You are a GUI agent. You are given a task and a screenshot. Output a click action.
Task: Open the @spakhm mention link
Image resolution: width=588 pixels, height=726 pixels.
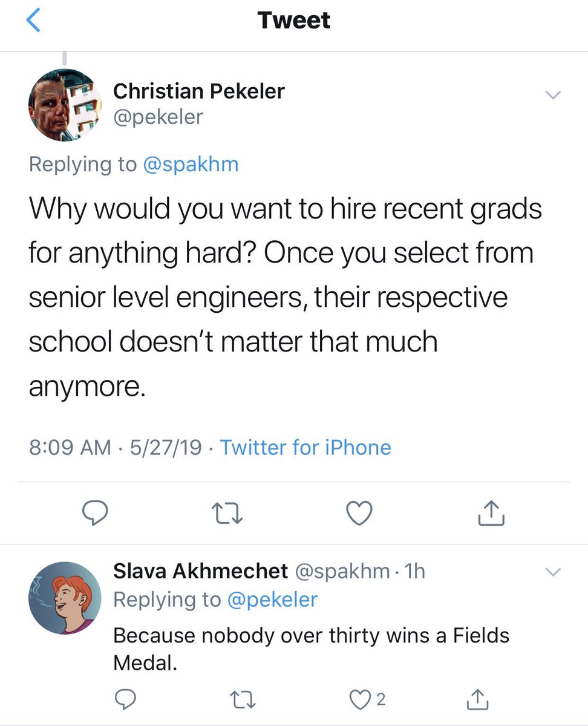[x=191, y=164]
